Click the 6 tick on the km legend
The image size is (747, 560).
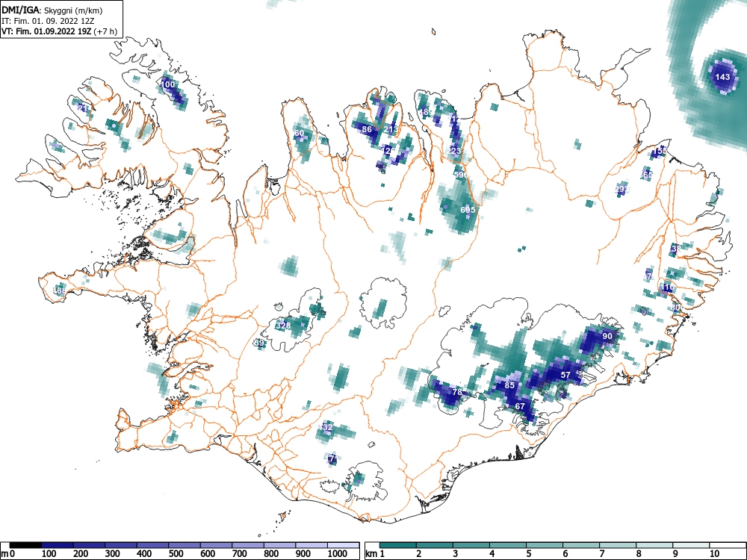click(565, 554)
